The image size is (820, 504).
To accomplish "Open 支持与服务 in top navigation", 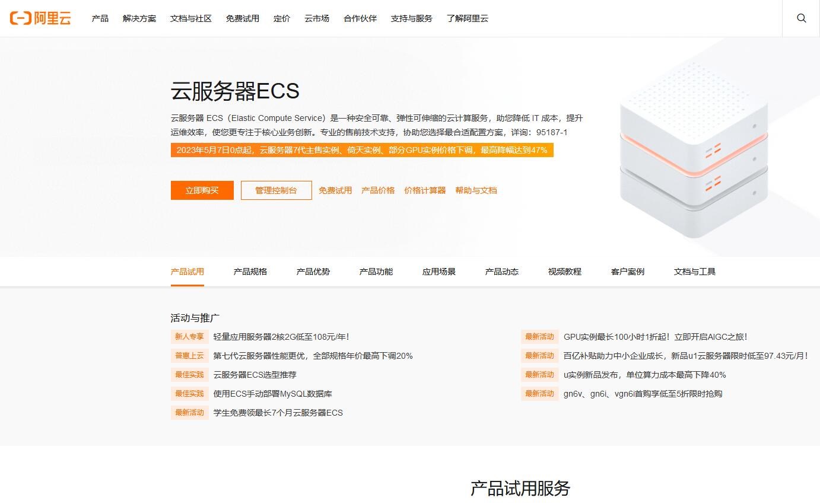I will tap(412, 18).
